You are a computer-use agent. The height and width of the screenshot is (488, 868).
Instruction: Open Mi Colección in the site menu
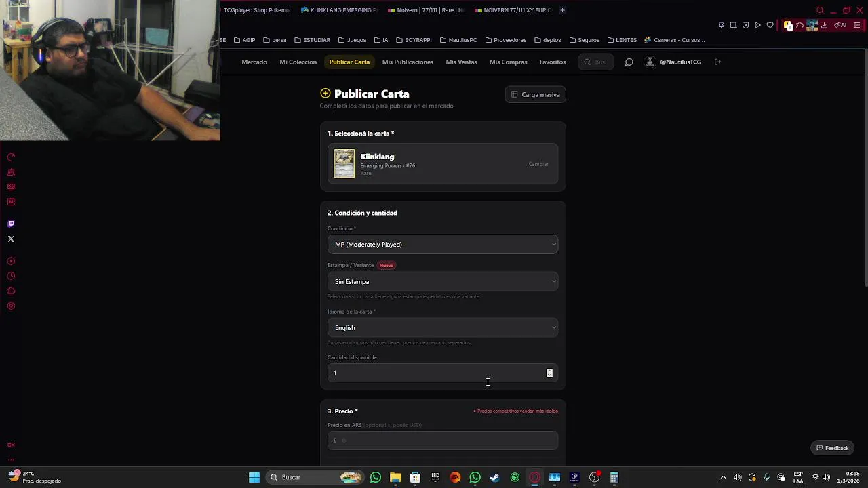click(298, 62)
